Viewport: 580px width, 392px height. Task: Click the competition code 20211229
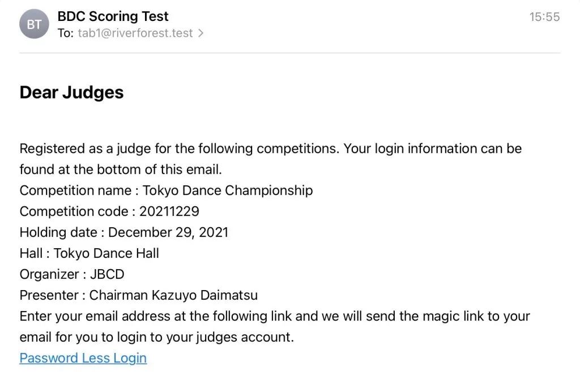coord(169,211)
